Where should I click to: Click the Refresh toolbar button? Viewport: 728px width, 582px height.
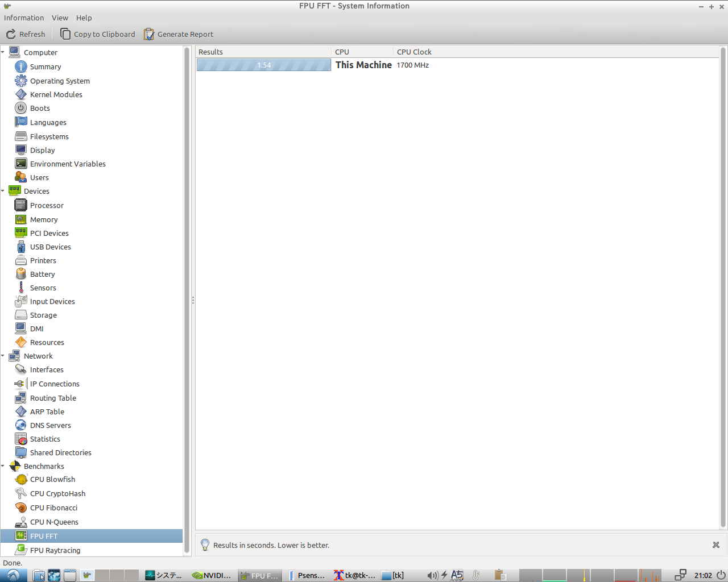tap(26, 34)
